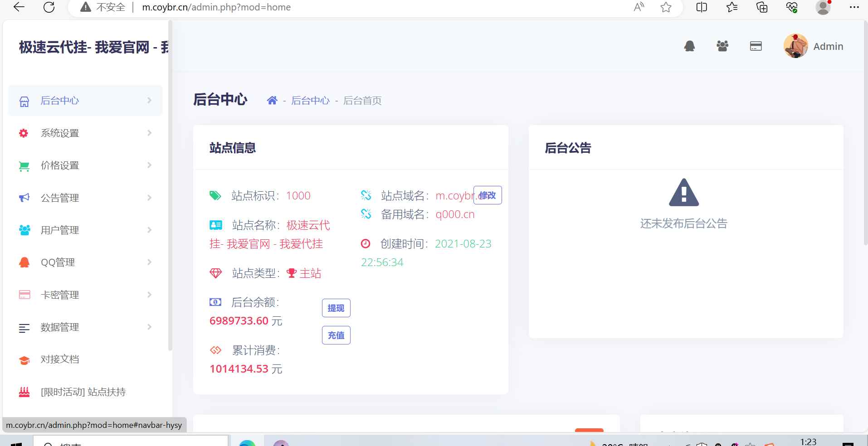Open the 系统设置 gear icon
The width and height of the screenshot is (868, 446).
pos(24,133)
